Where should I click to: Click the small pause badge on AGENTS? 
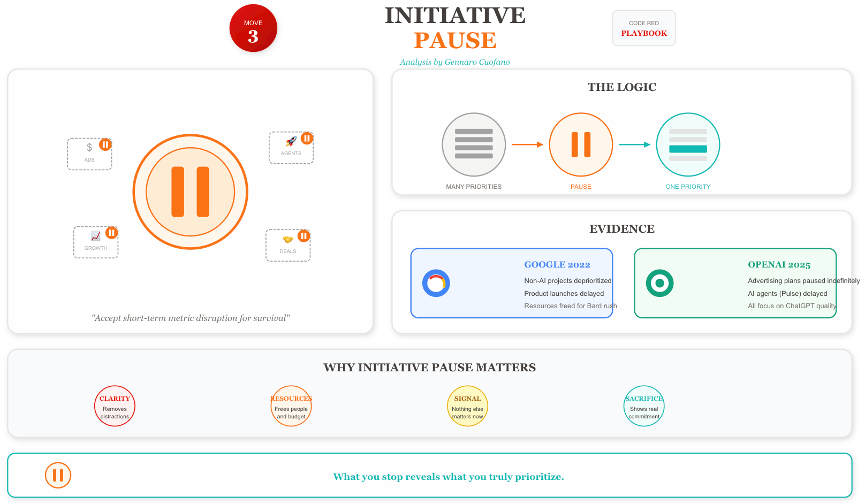click(307, 138)
